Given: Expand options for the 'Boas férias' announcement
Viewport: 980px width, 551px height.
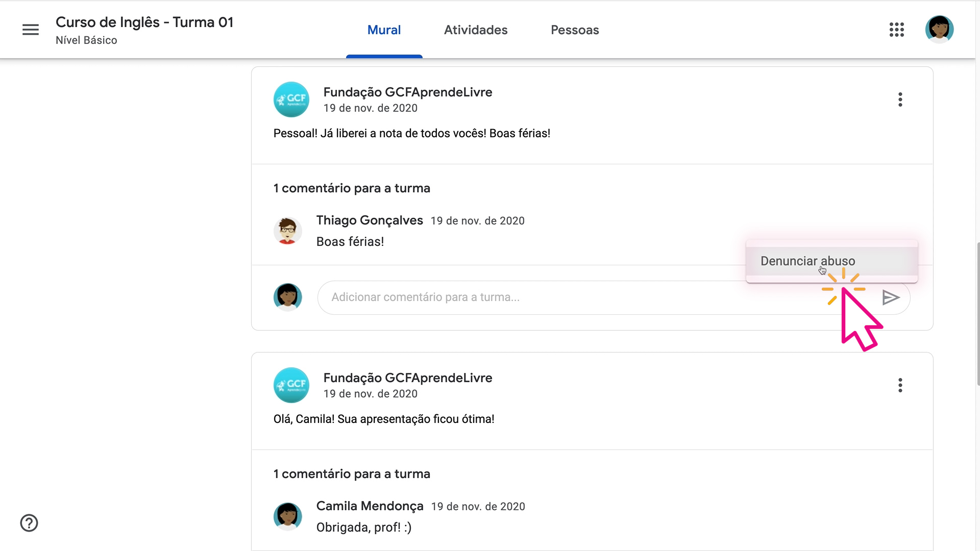Looking at the screenshot, I should (x=900, y=99).
